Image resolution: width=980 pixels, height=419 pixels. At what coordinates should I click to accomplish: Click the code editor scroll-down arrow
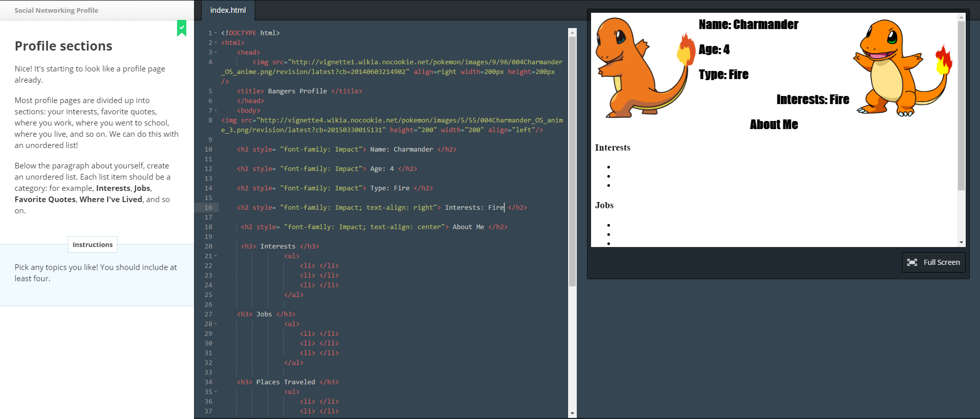click(572, 413)
